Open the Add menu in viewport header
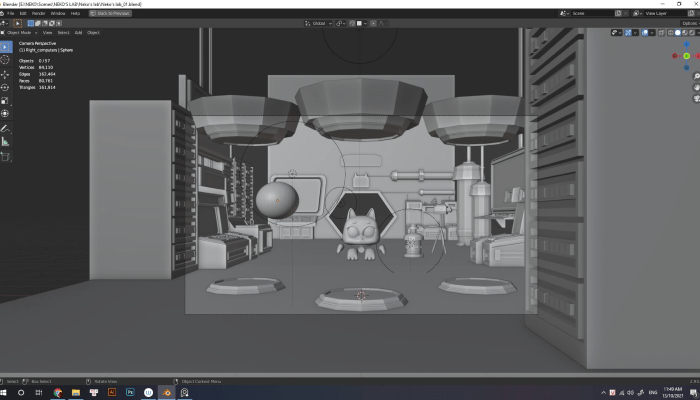Viewport: 700px width, 400px height. tap(78, 32)
